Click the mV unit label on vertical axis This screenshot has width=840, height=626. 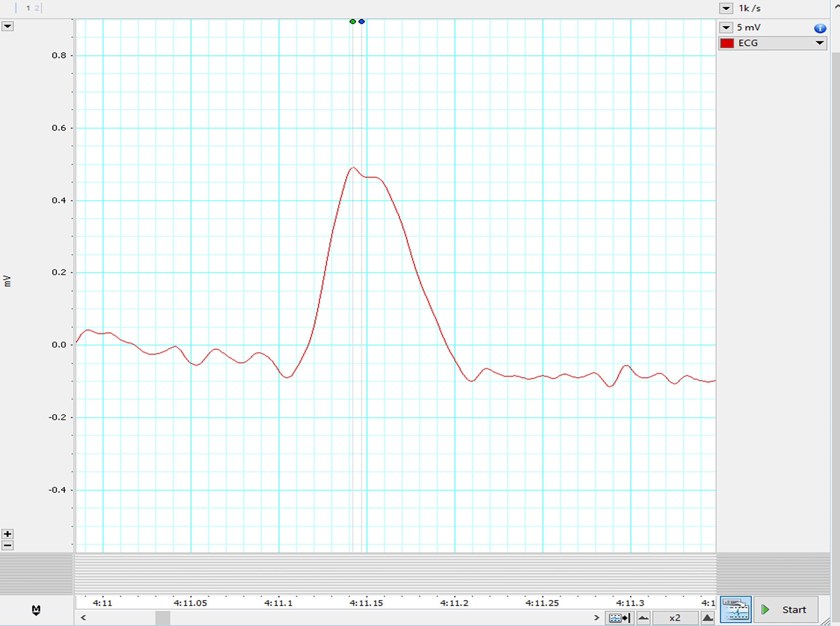[x=7, y=281]
